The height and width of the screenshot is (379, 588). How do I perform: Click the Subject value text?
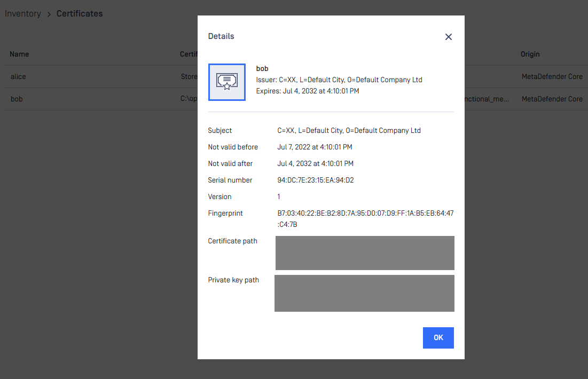[x=349, y=131]
